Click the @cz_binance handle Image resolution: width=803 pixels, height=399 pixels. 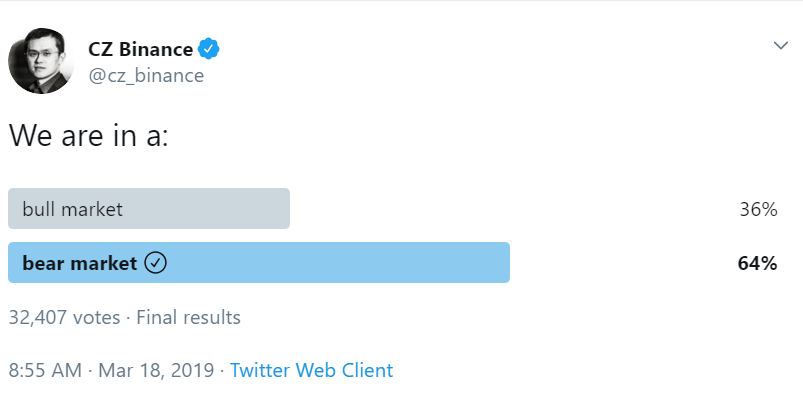(x=146, y=76)
